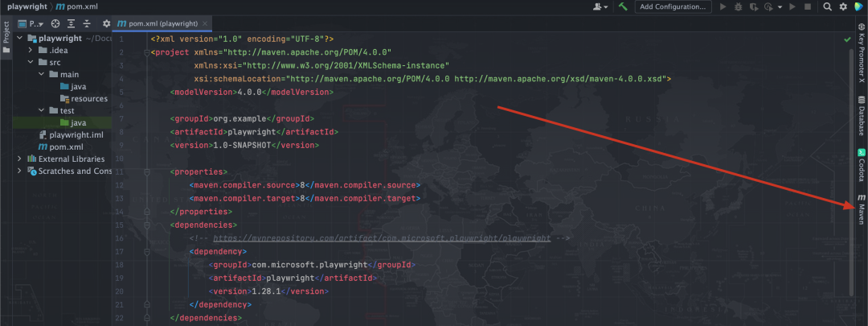Image resolution: width=868 pixels, height=326 pixels.
Task: Select playwright.iml file in tree
Action: tap(71, 134)
